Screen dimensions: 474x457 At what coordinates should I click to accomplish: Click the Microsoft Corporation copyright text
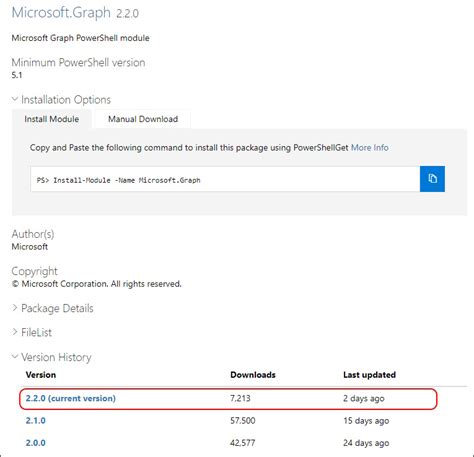97,284
